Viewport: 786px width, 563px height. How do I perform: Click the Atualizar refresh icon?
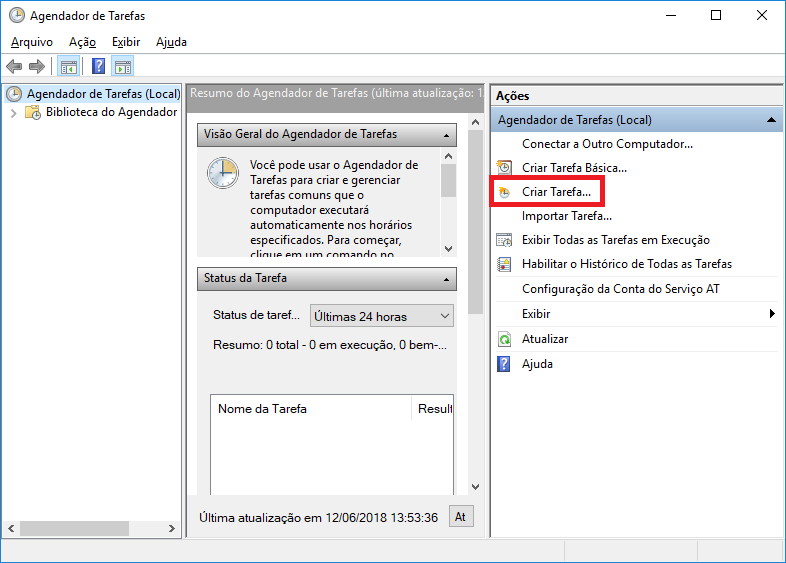click(504, 340)
